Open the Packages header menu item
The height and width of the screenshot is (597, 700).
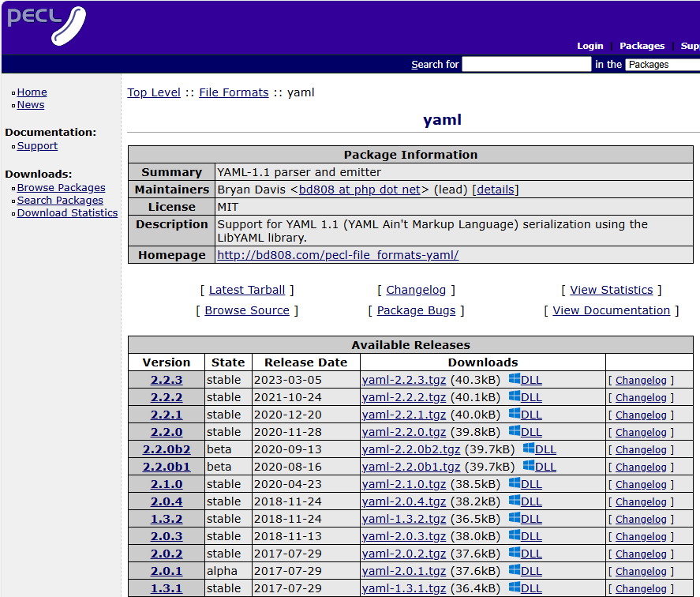click(x=642, y=46)
